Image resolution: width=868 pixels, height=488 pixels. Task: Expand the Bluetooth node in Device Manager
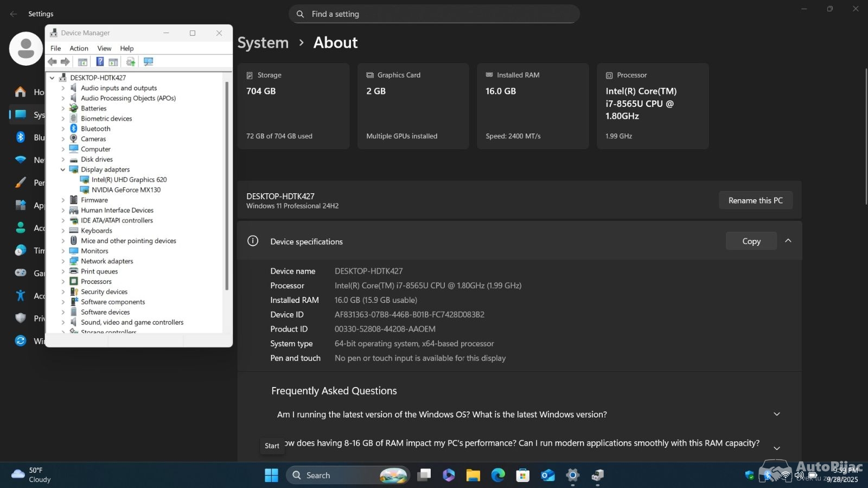63,129
